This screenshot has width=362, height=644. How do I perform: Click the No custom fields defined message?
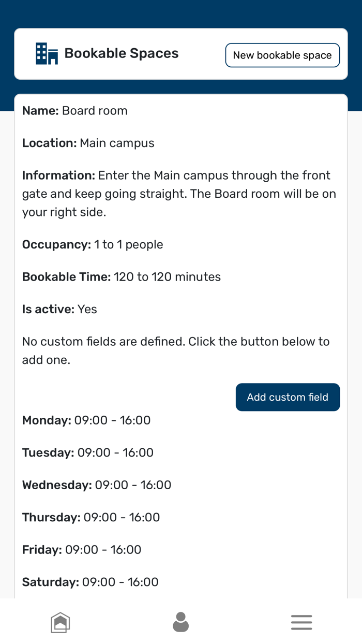click(x=176, y=350)
